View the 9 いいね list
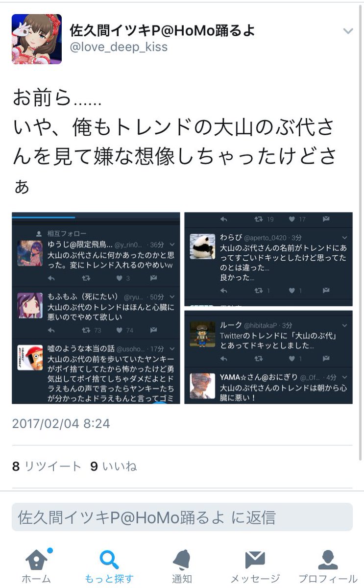The width and height of the screenshot is (364, 588). 114,466
